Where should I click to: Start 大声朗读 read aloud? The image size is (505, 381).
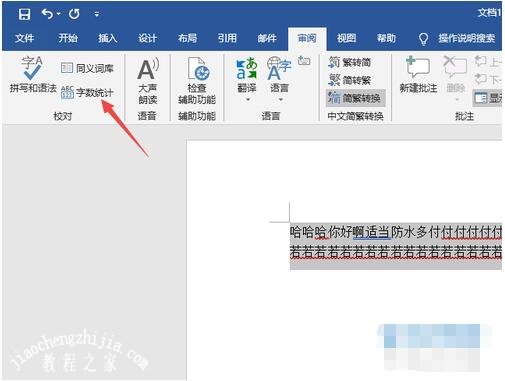148,81
